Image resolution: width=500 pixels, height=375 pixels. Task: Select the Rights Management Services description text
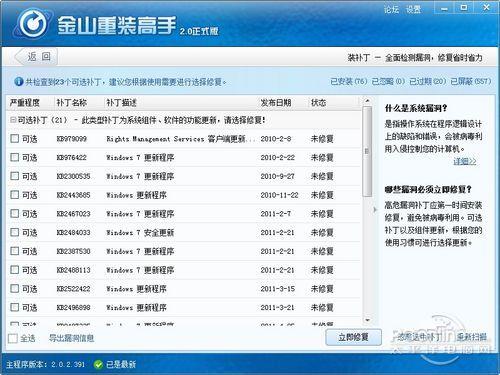[x=180, y=139]
